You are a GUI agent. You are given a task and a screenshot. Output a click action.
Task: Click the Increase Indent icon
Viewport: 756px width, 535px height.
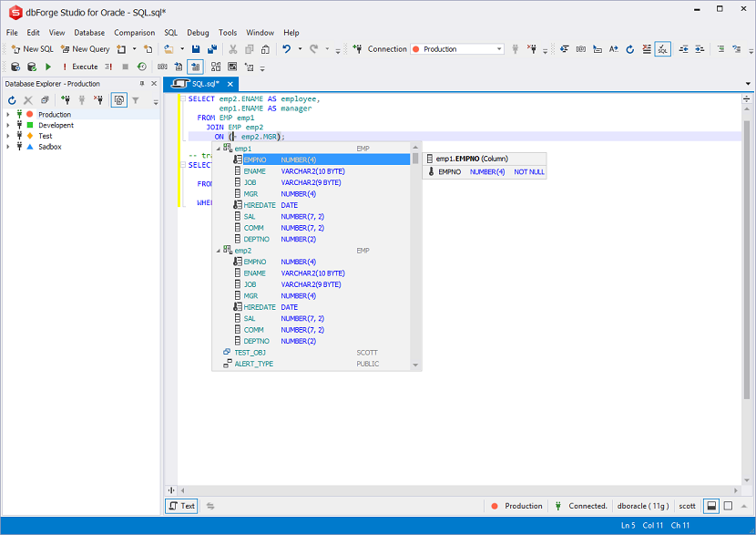pyautogui.click(x=700, y=49)
